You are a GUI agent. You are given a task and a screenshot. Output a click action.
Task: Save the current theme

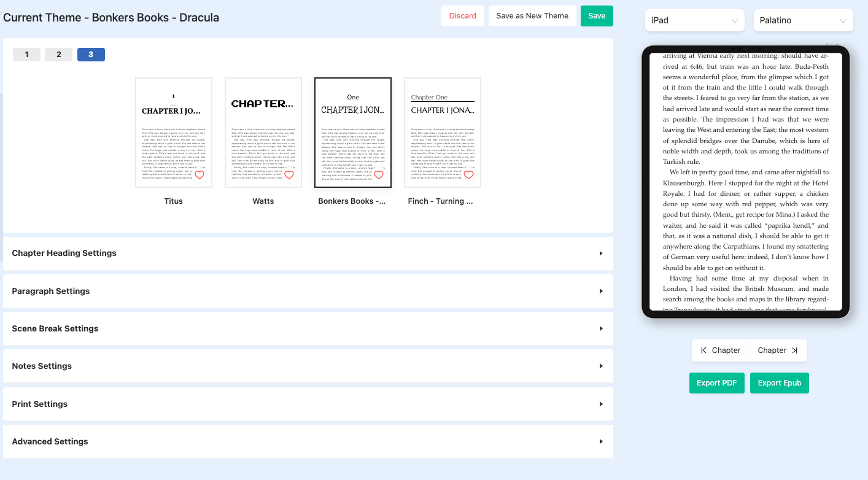coord(596,15)
